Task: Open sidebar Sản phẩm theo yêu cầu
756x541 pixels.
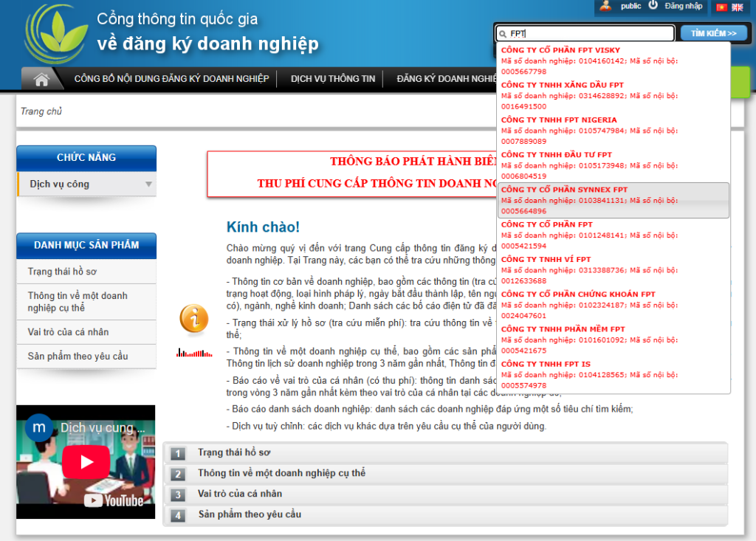Action: (87, 356)
